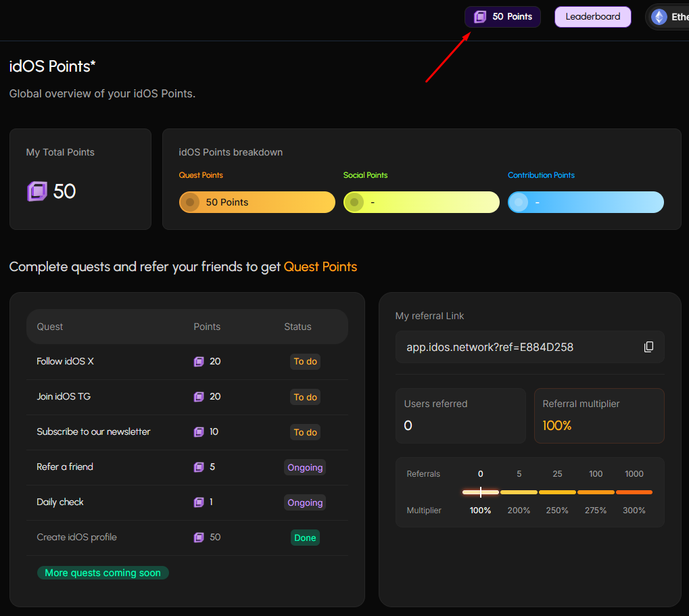Click points cube icon in Join idOS TG row
Image resolution: width=689 pixels, height=616 pixels.
[x=199, y=397]
